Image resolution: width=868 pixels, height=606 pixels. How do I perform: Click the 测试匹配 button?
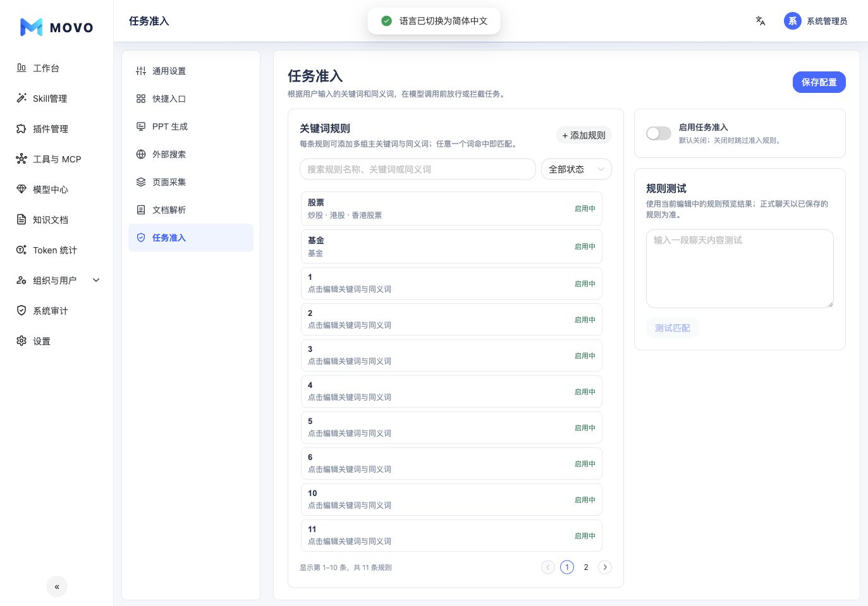click(x=673, y=328)
